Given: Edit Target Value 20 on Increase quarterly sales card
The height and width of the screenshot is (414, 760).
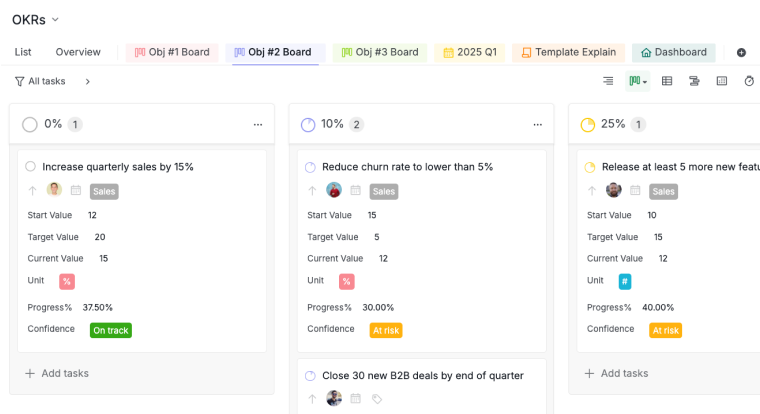Looking at the screenshot, I should click(x=100, y=237).
